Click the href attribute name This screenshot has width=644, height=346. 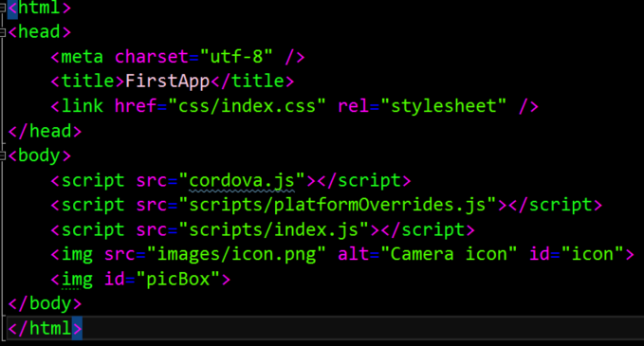pyautogui.click(x=136, y=106)
